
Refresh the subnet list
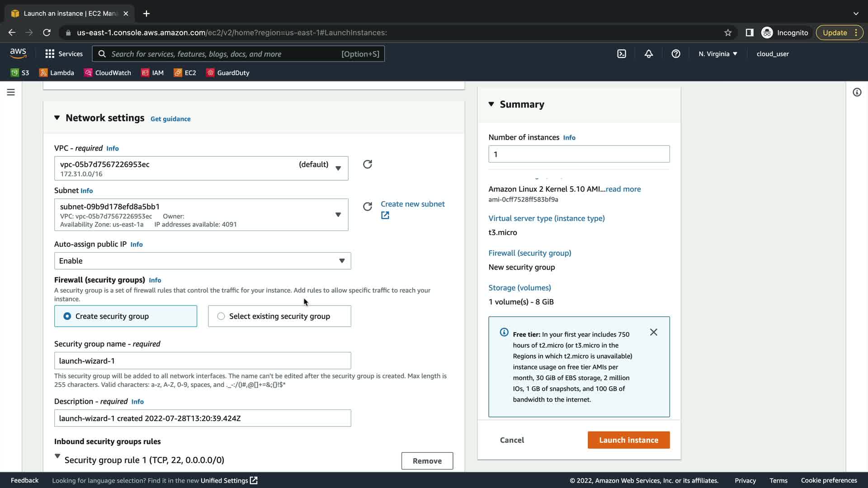[368, 206]
